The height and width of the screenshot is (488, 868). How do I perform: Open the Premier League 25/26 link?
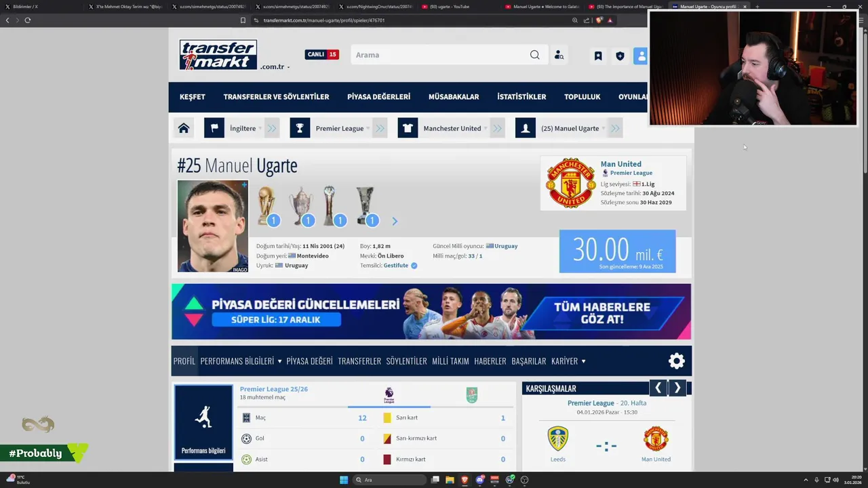[273, 389]
